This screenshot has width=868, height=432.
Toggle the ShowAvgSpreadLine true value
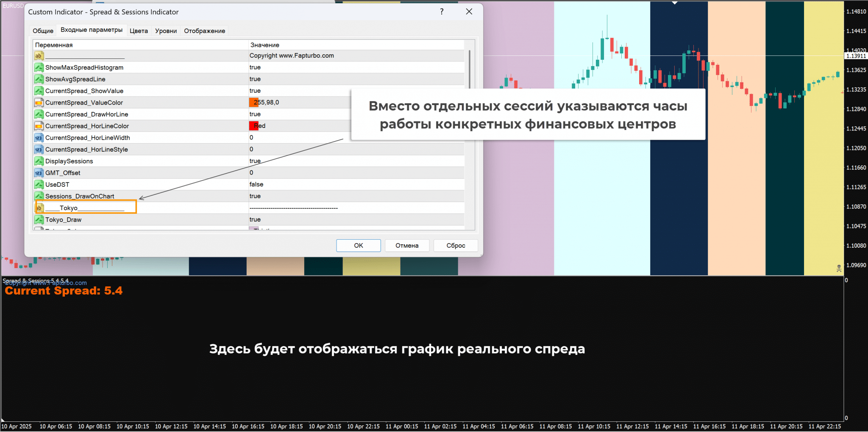[x=255, y=79]
